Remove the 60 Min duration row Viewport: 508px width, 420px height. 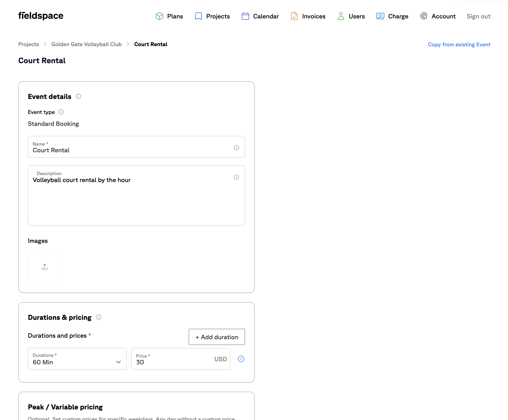241,359
